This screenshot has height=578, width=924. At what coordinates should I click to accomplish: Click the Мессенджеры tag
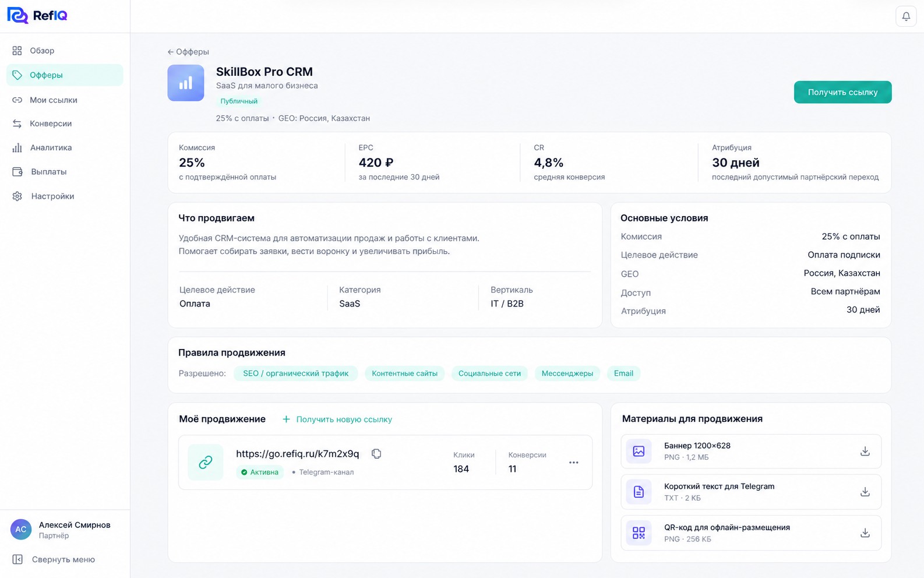coord(567,373)
